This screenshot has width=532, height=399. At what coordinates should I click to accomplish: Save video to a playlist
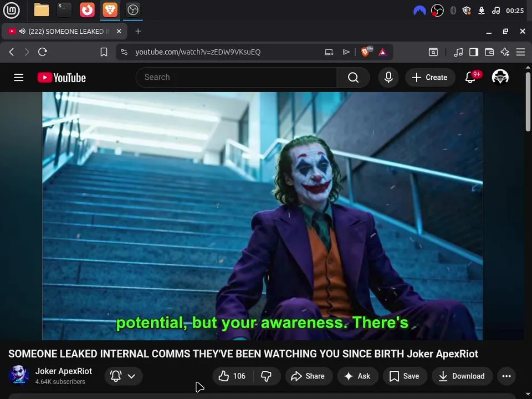pyautogui.click(x=405, y=376)
